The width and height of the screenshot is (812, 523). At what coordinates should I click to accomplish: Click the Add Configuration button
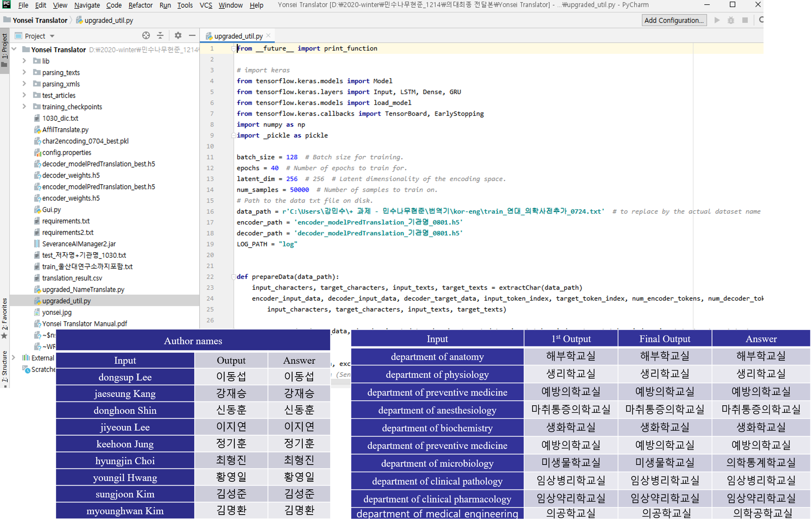(674, 20)
